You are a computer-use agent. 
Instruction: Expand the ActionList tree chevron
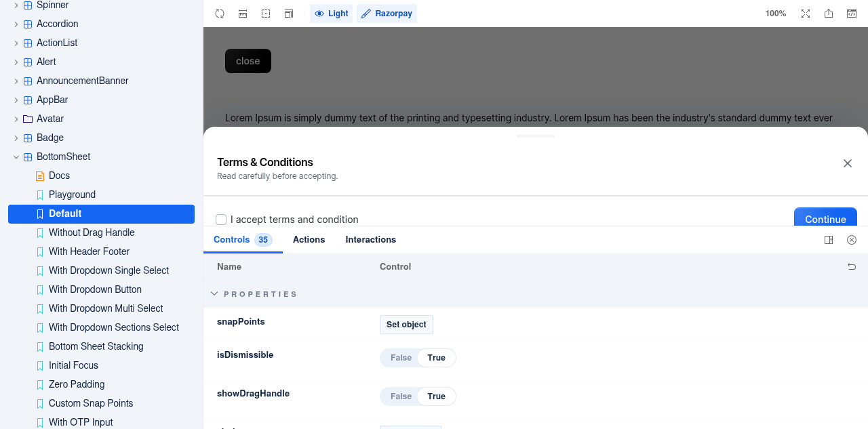[x=16, y=43]
